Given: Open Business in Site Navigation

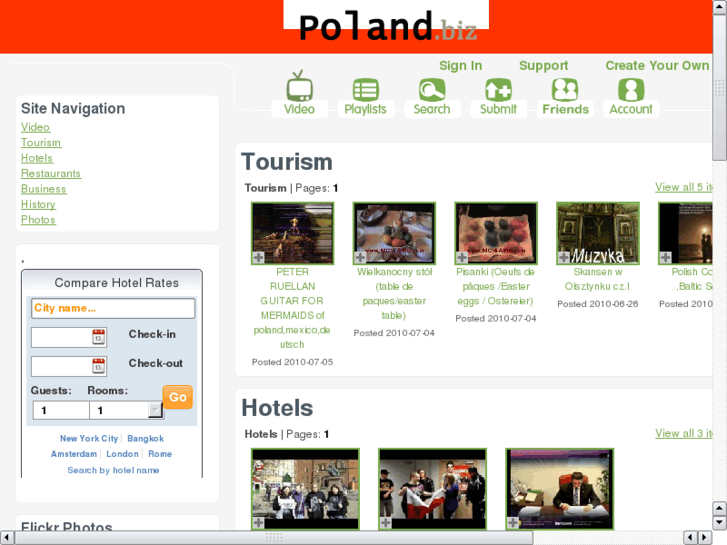Looking at the screenshot, I should [44, 189].
